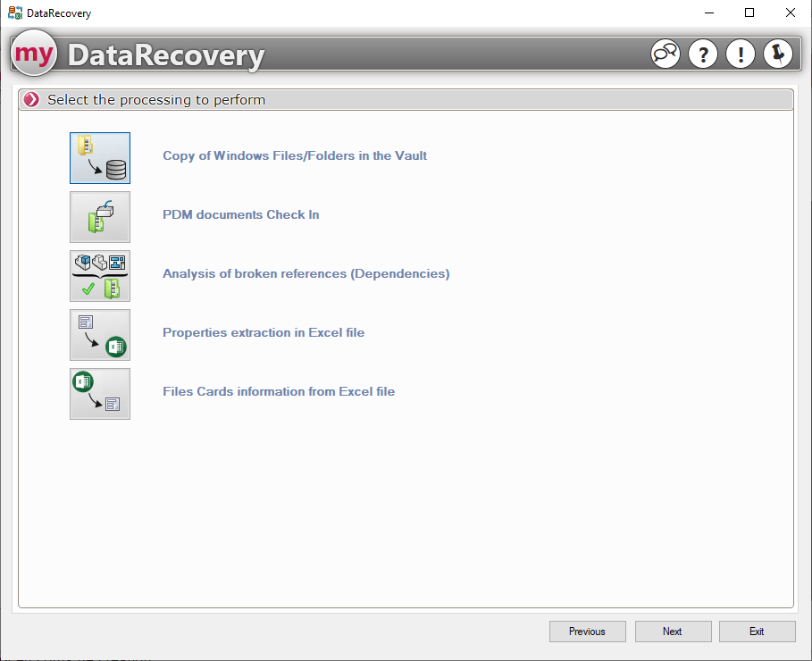Select the Properties extraction to Excel icon

click(x=100, y=335)
